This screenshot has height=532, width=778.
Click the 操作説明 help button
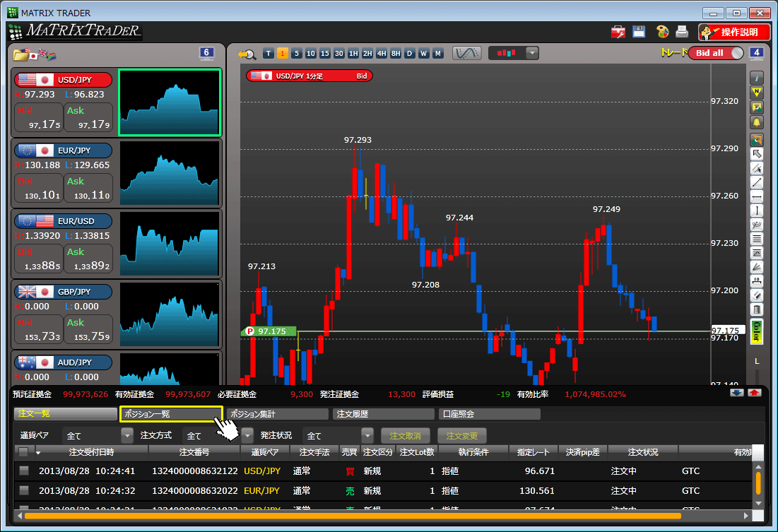click(734, 32)
